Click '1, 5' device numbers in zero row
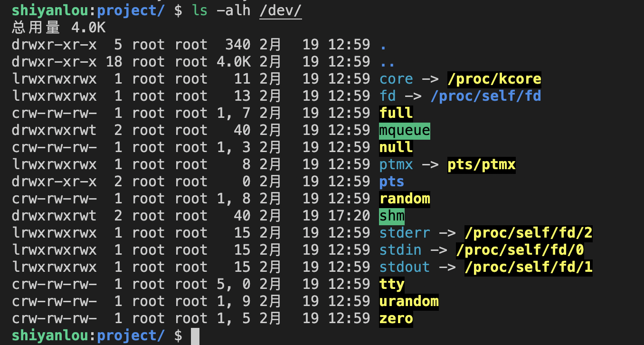644x345 pixels. pyautogui.click(x=234, y=318)
